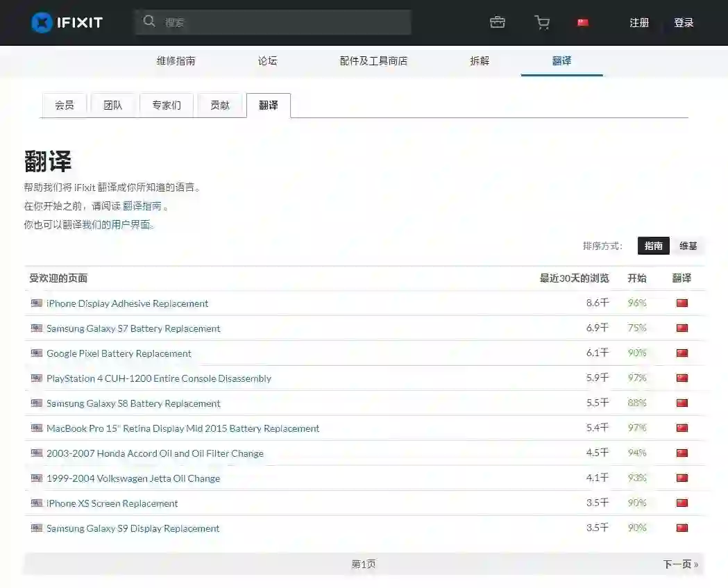728x588 pixels.
Task: Click the iFixit logo icon
Action: [x=42, y=22]
